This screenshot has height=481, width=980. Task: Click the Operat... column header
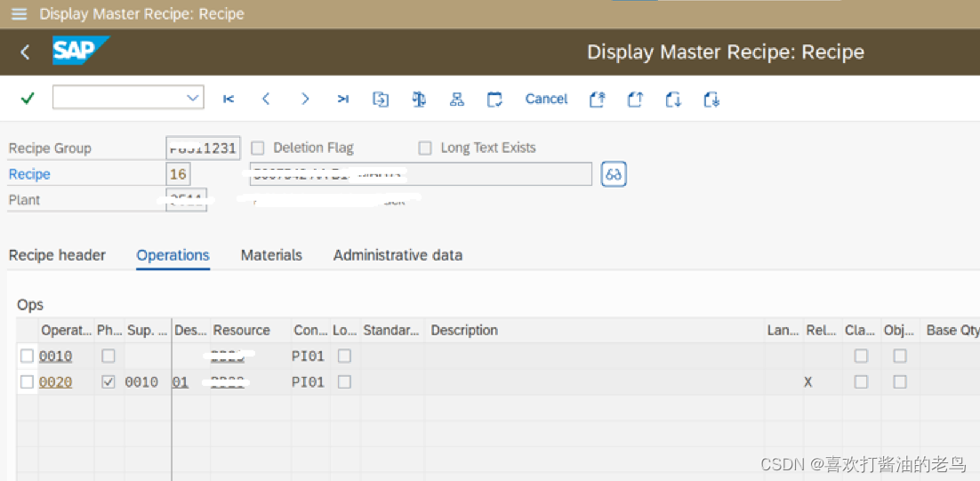pyautogui.click(x=66, y=331)
